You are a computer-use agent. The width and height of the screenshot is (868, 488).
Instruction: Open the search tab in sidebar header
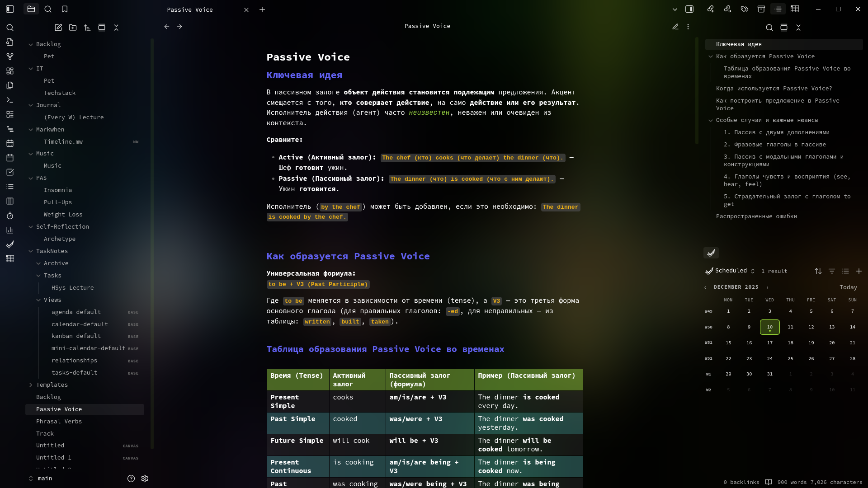(x=48, y=9)
